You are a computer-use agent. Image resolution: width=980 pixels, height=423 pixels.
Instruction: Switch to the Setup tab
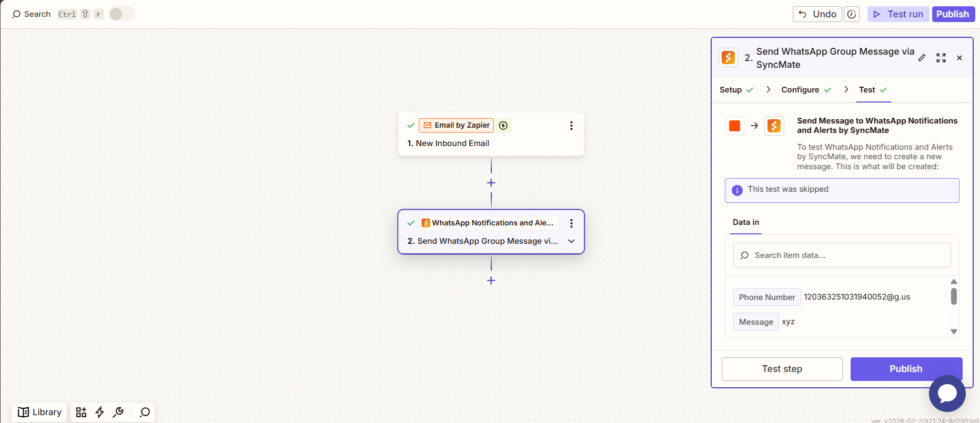(x=731, y=90)
